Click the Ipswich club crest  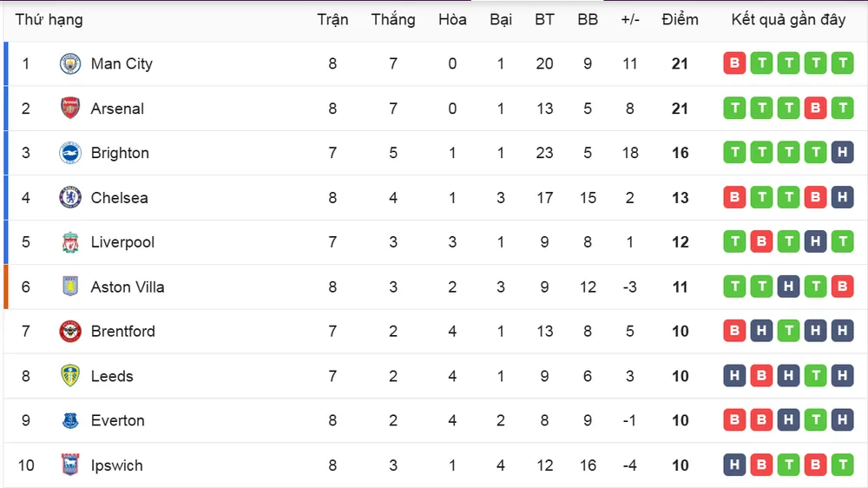(70, 465)
